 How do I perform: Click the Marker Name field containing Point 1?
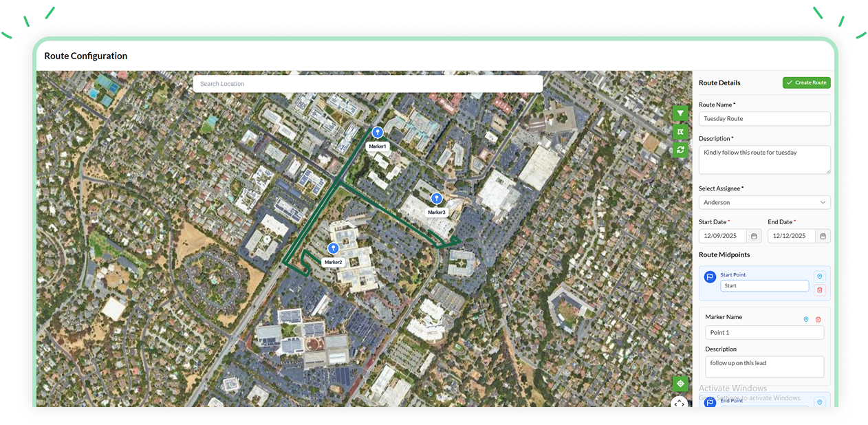(764, 333)
